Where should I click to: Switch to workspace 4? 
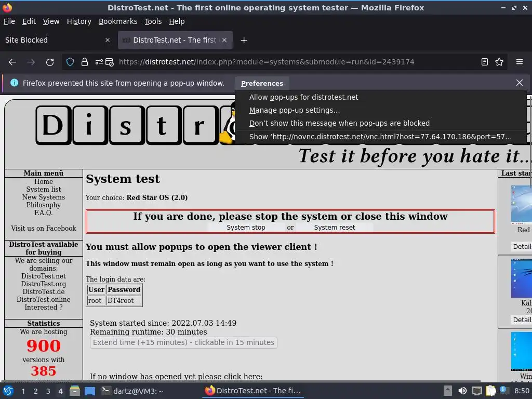[60, 391]
